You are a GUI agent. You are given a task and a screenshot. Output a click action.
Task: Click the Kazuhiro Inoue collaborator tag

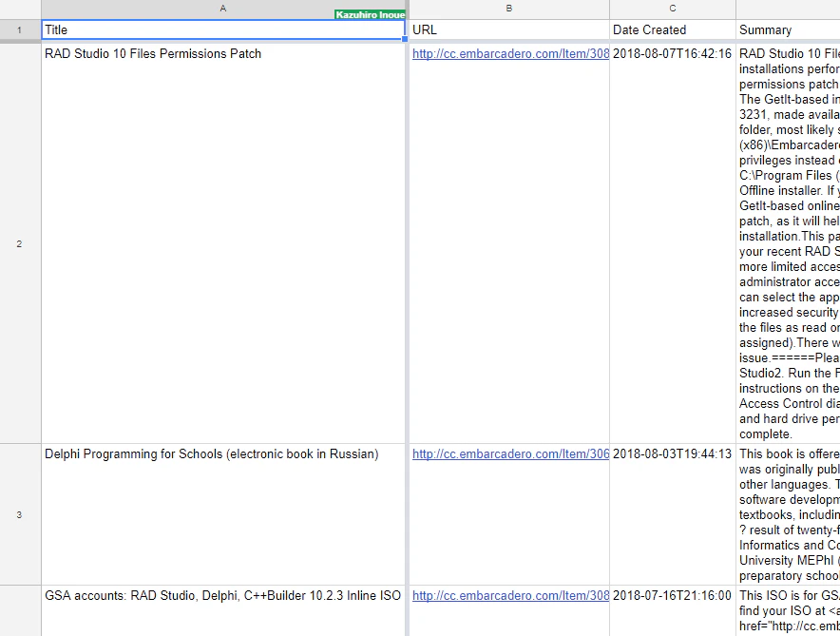pyautogui.click(x=370, y=14)
